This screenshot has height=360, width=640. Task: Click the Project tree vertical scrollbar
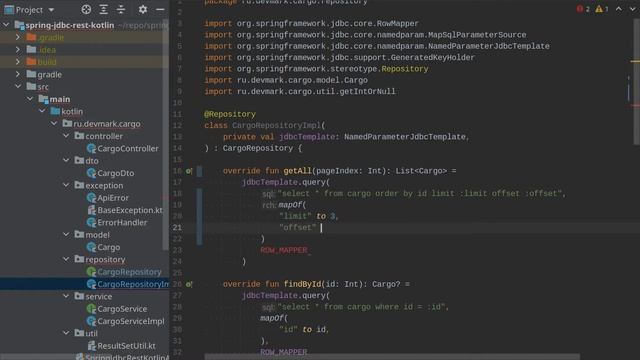coord(165,135)
